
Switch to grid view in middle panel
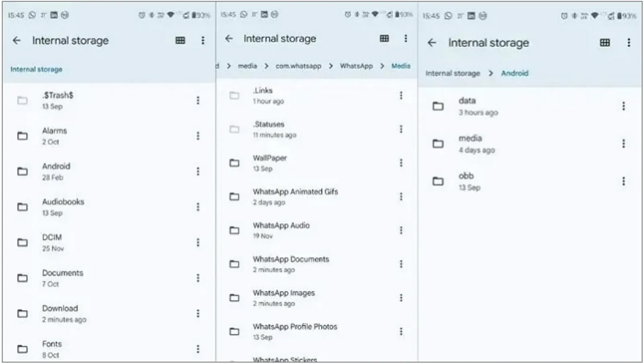[384, 38]
